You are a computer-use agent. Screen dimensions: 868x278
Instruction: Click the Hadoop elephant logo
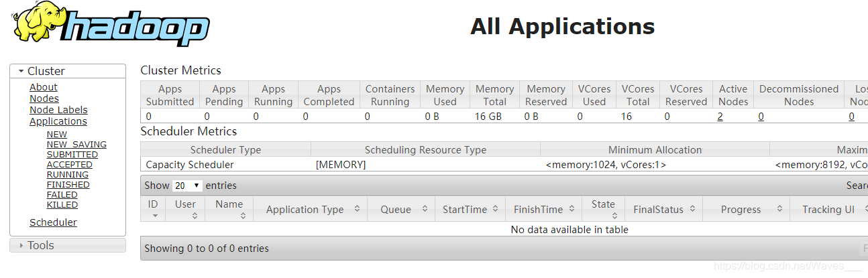[111, 23]
